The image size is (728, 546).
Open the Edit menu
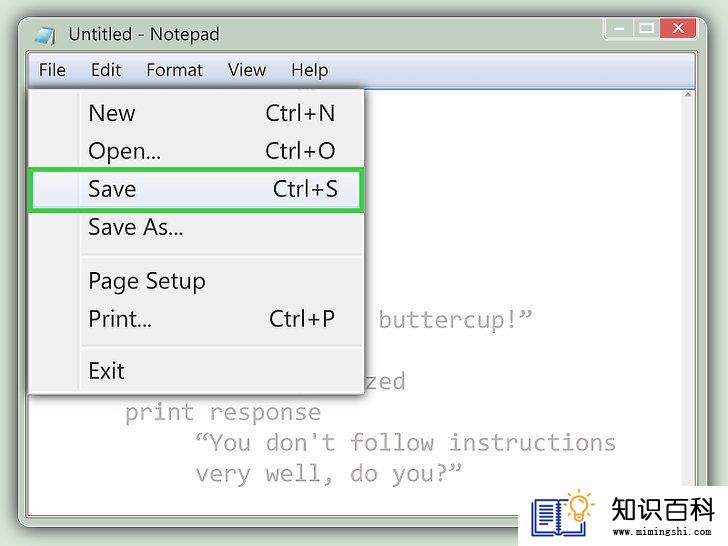106,70
